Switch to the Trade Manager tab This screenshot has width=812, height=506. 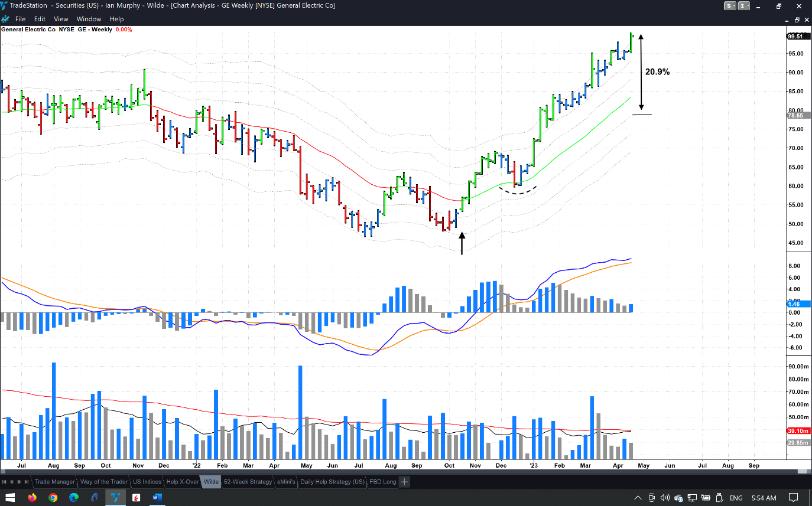pos(54,482)
